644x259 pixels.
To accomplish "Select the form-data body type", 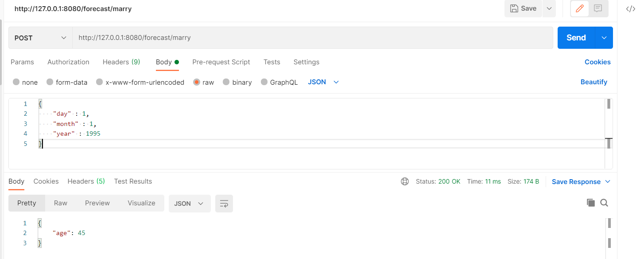I will point(67,82).
